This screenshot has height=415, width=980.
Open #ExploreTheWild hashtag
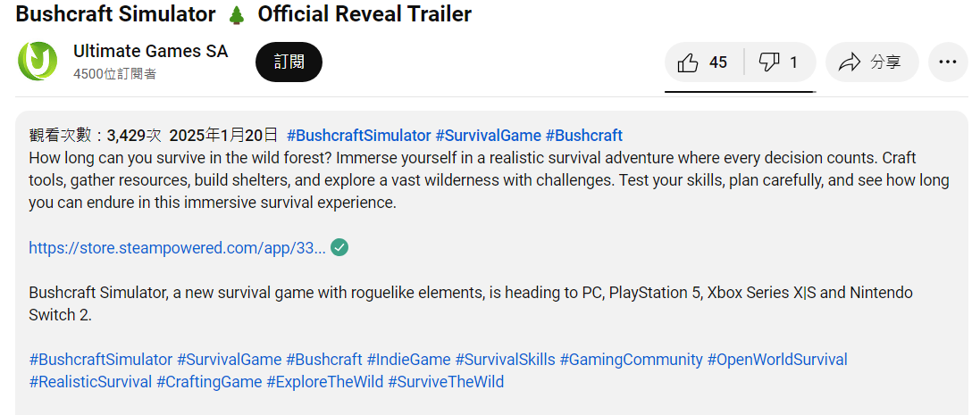click(325, 381)
